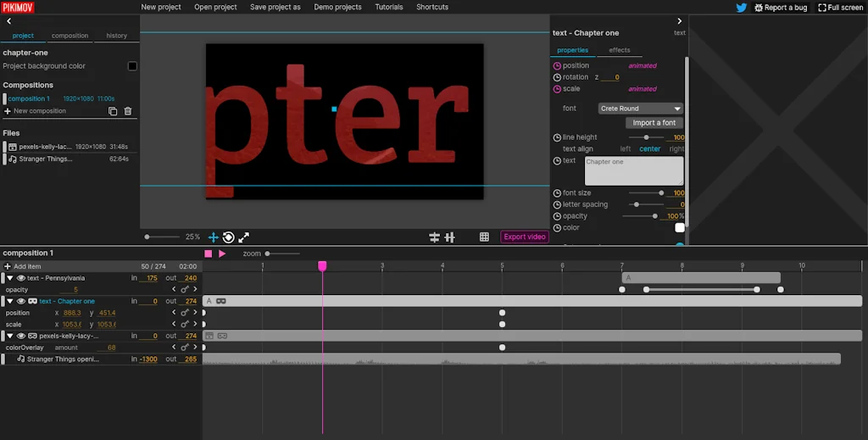868x440 pixels.
Task: Open the Twitter bird link
Action: 741,8
